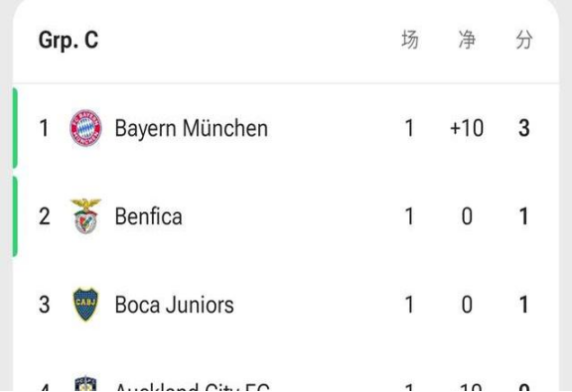Open the Benfica team name link
The width and height of the screenshot is (572, 392).
click(149, 216)
